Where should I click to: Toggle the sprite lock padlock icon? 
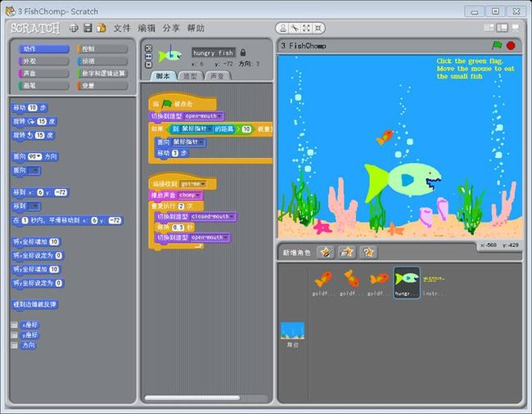[243, 52]
